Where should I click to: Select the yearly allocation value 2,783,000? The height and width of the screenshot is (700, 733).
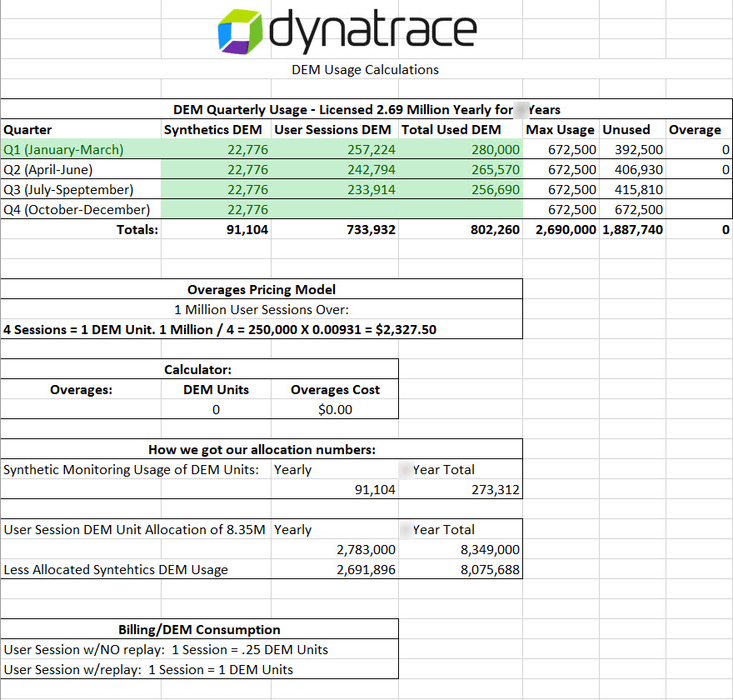click(366, 549)
